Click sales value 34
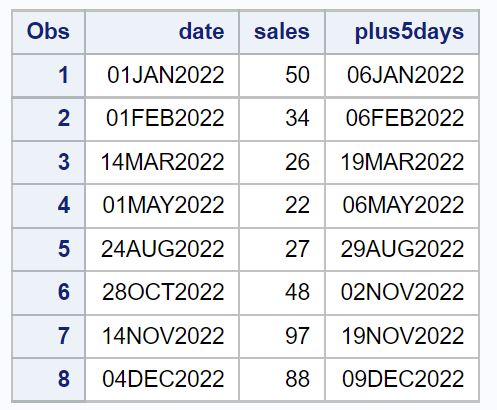This screenshot has height=410, width=497. tap(282, 119)
